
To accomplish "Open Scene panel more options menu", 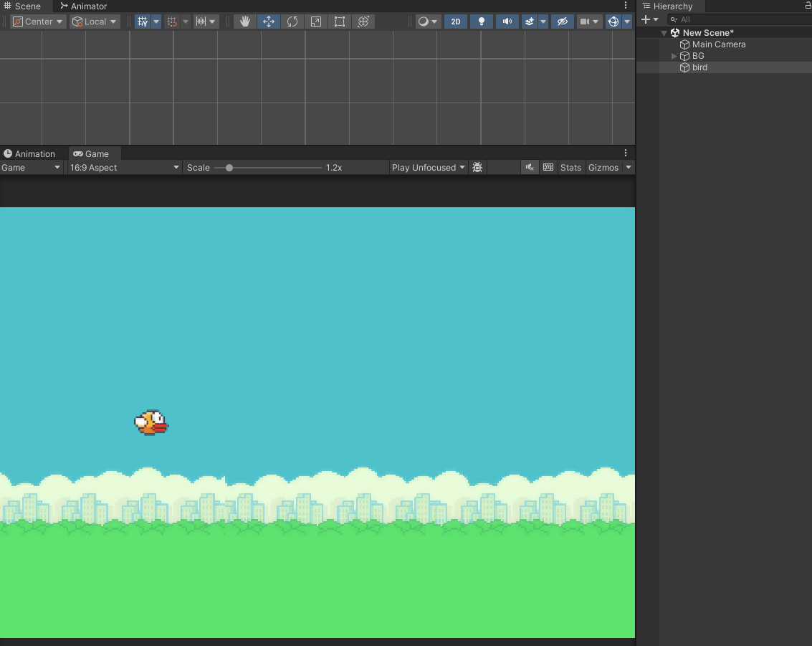I will pyautogui.click(x=626, y=6).
